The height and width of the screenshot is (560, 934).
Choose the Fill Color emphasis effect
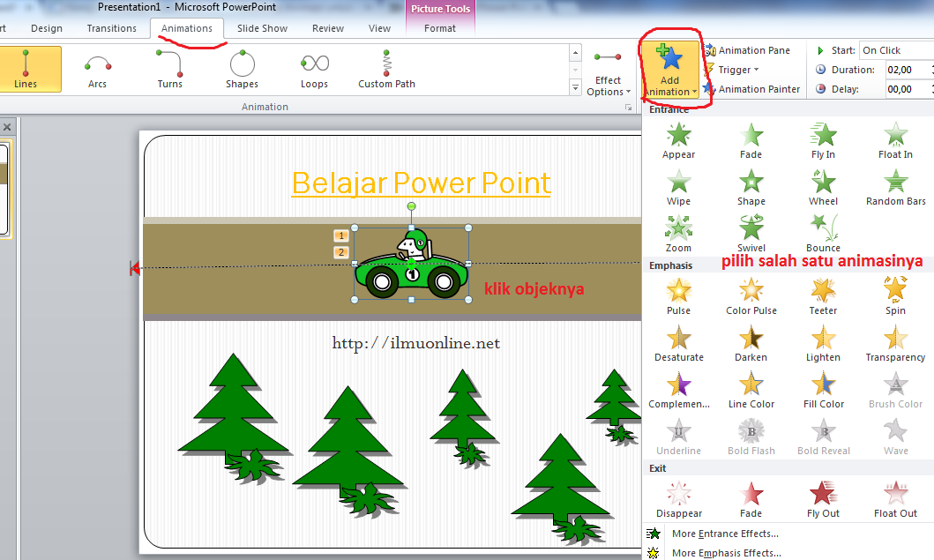click(823, 389)
